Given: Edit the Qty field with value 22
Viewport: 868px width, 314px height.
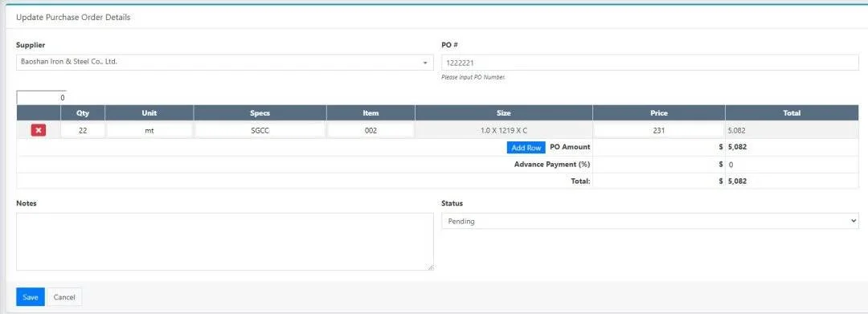Looking at the screenshot, I should 83,131.
